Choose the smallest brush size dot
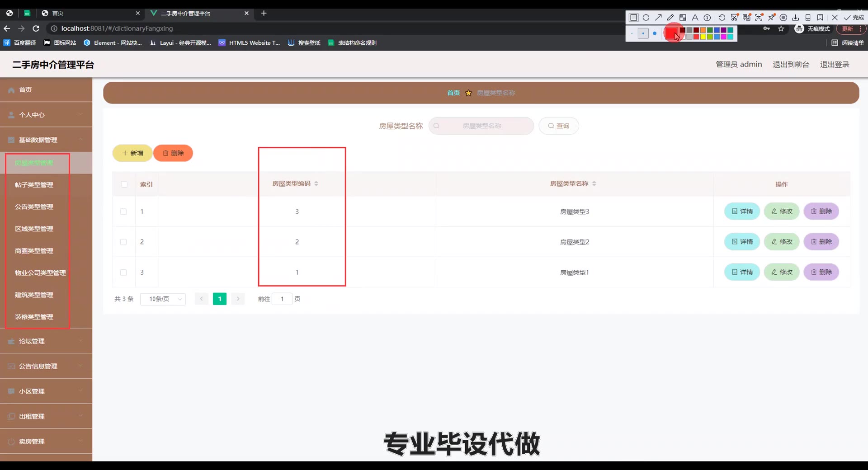 pos(632,33)
